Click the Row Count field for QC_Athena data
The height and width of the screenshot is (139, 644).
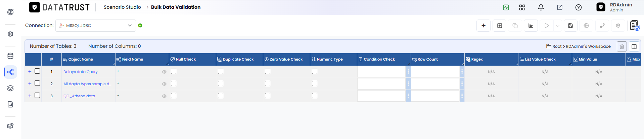pyautogui.click(x=435, y=96)
